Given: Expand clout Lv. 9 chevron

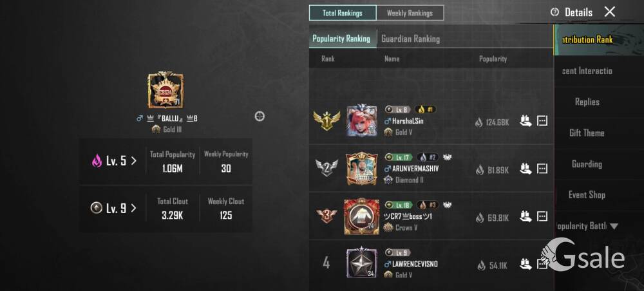Looking at the screenshot, I should point(133,209).
